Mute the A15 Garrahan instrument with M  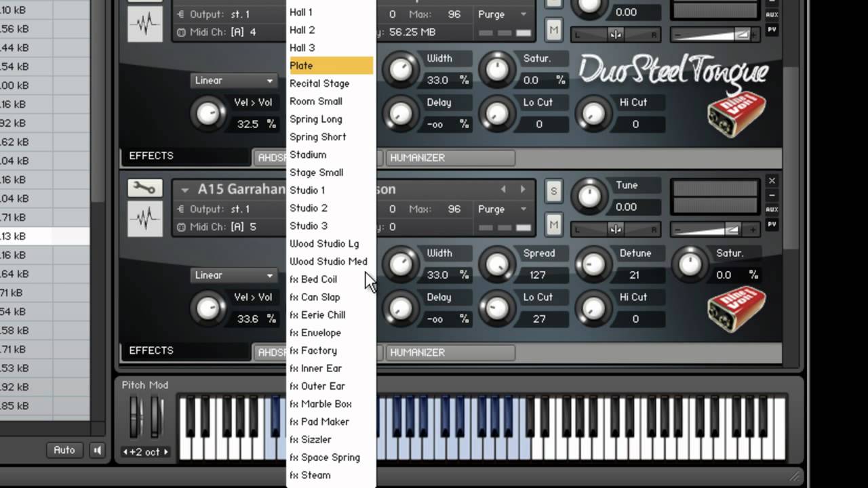553,224
